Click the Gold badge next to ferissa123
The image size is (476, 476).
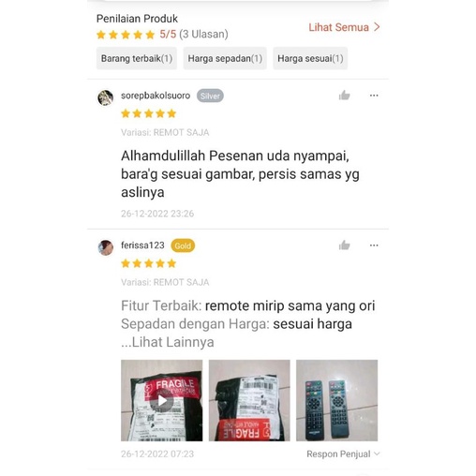183,245
